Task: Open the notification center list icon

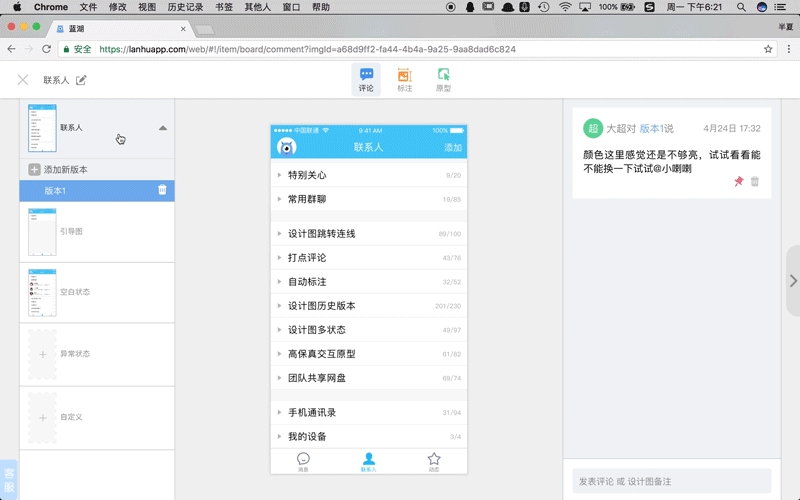Action: tap(781, 7)
